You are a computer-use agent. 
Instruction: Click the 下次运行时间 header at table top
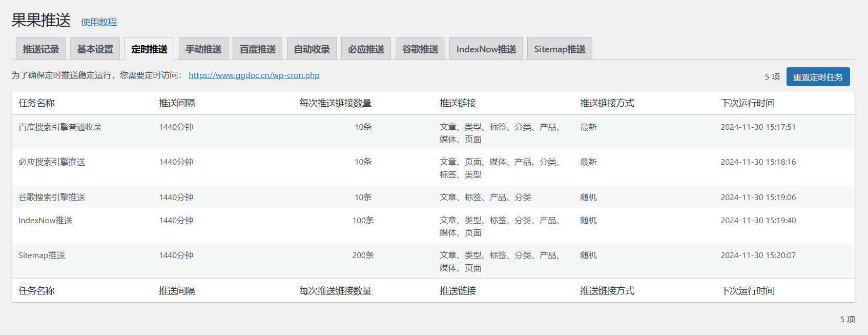[x=748, y=103]
